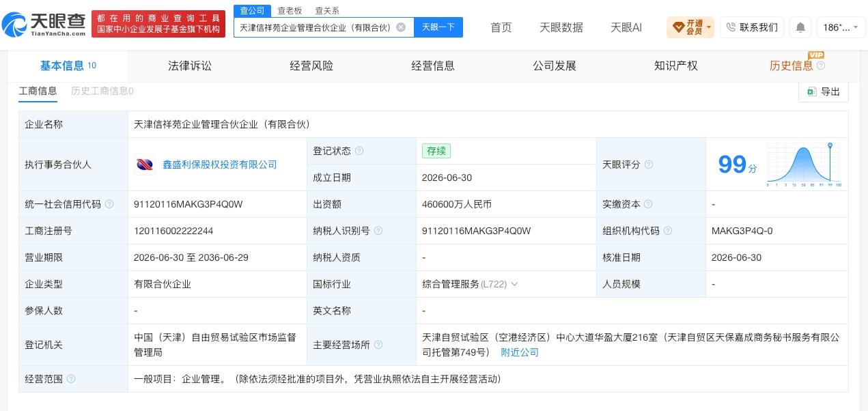Click registration number 120116002222244
This screenshot has height=411, width=868.
pyautogui.click(x=173, y=231)
